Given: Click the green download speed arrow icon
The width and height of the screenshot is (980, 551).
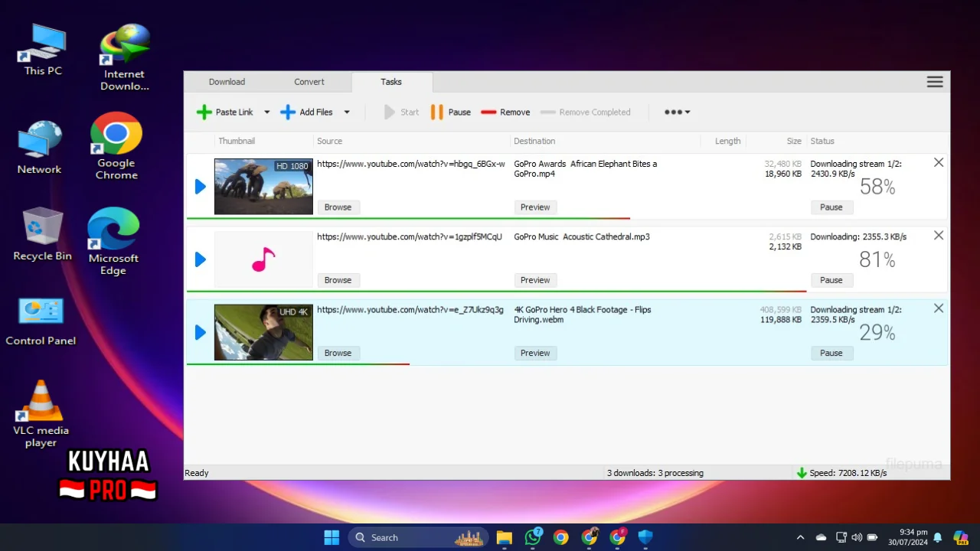Looking at the screenshot, I should [802, 473].
